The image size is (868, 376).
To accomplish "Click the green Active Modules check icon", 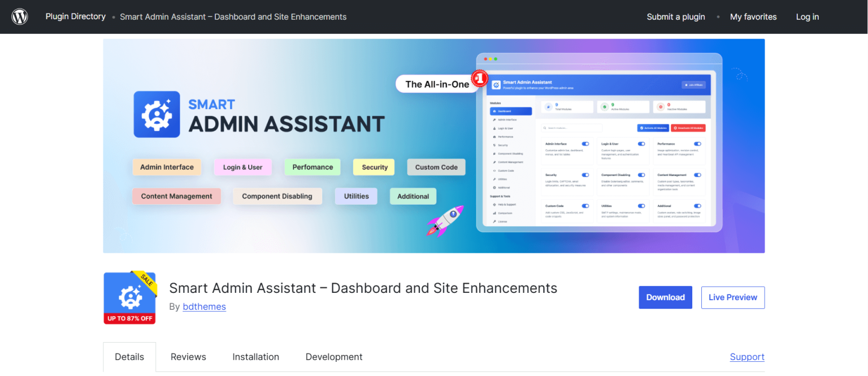I will click(x=605, y=106).
